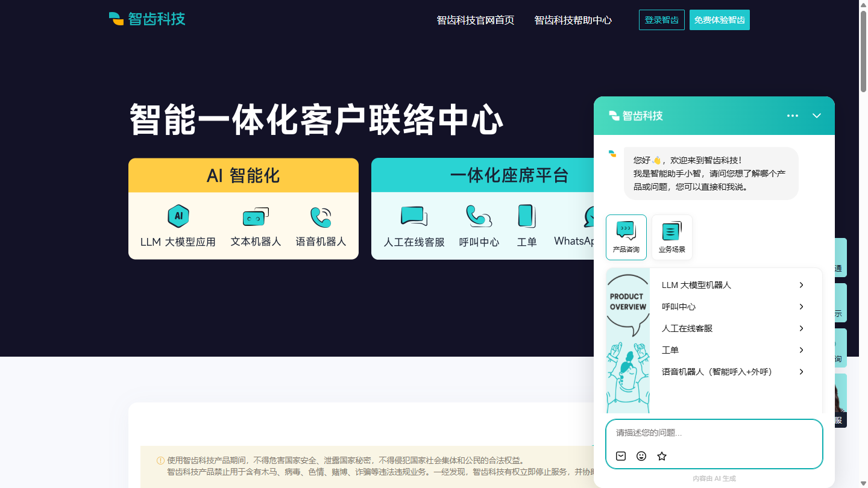This screenshot has width=868, height=488.
Task: Click the 智齿科技 logo in chat header
Action: click(x=636, y=116)
